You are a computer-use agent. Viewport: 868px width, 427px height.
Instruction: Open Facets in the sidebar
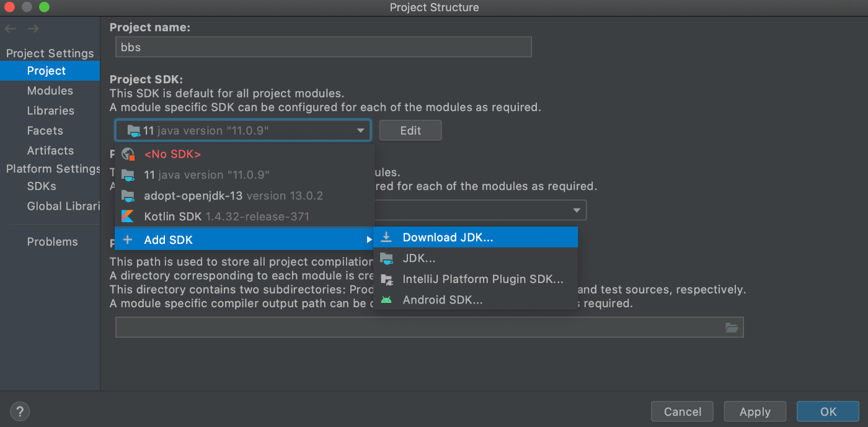click(x=50, y=130)
